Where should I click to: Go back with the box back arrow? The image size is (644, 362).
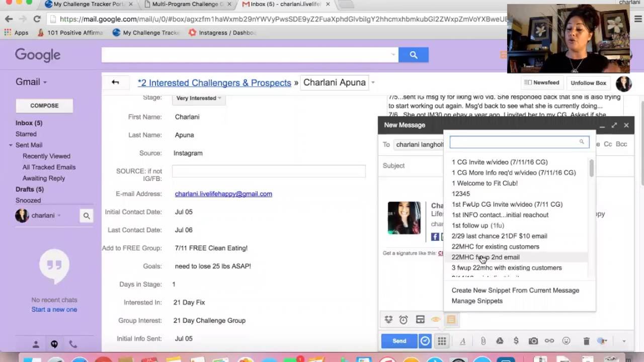point(115,82)
